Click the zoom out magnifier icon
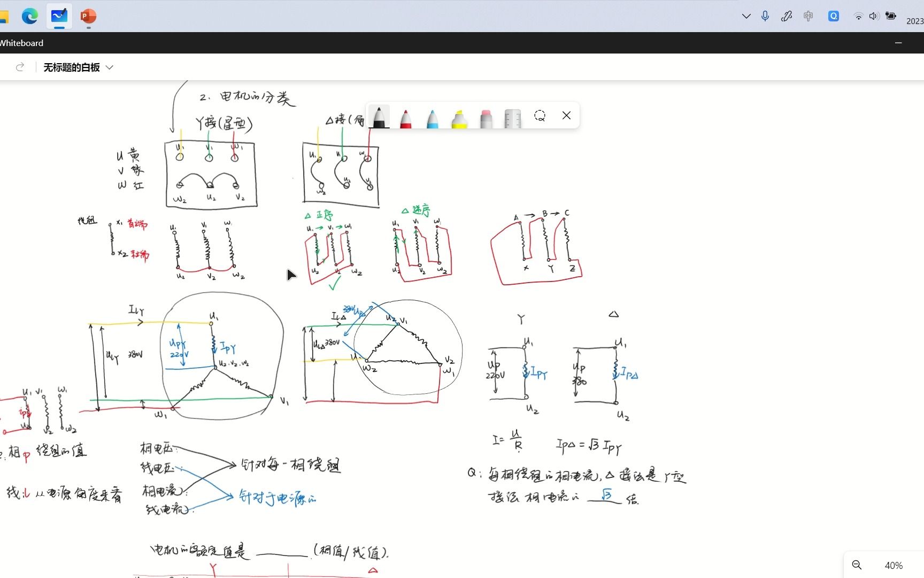This screenshot has height=578, width=924. click(x=857, y=565)
